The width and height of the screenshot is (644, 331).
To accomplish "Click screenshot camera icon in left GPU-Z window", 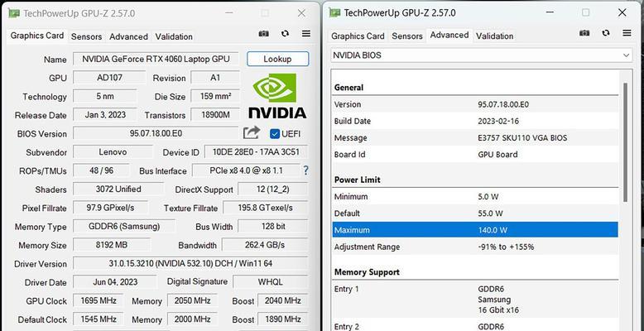I will 264,34.
